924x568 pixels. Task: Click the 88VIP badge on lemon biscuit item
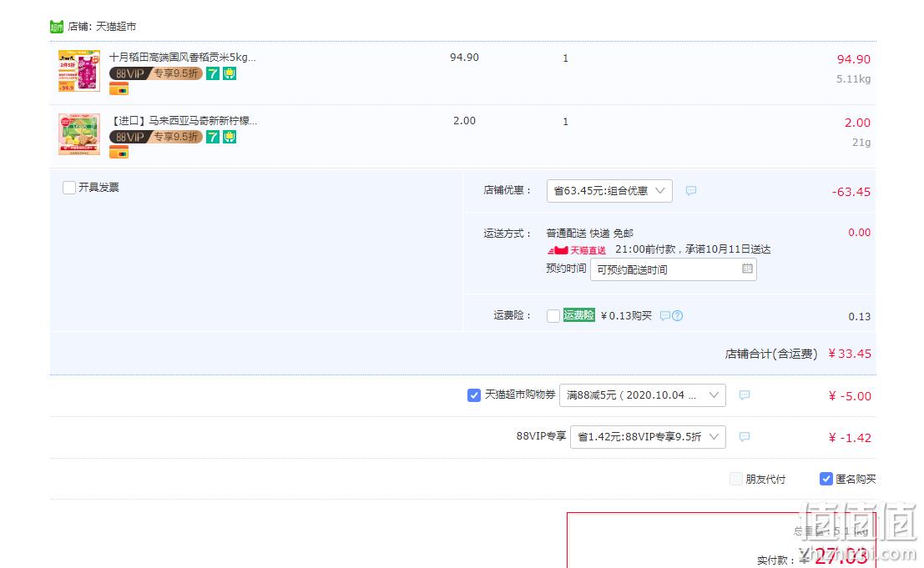click(x=155, y=137)
